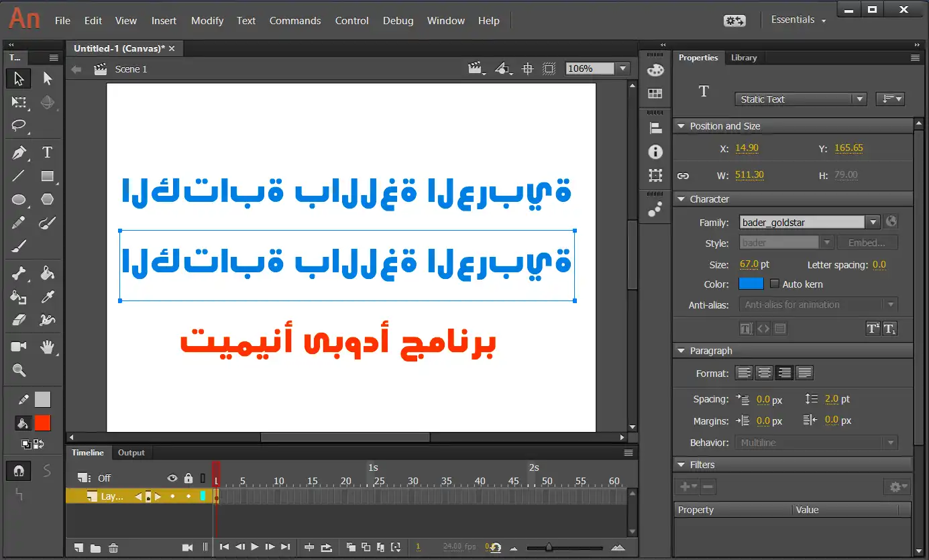This screenshot has width=929, height=560.
Task: Select the Eraser tool
Action: [x=19, y=320]
